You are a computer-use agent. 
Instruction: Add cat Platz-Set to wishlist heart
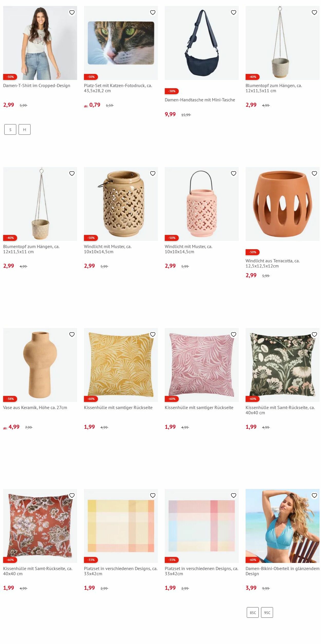click(x=153, y=12)
